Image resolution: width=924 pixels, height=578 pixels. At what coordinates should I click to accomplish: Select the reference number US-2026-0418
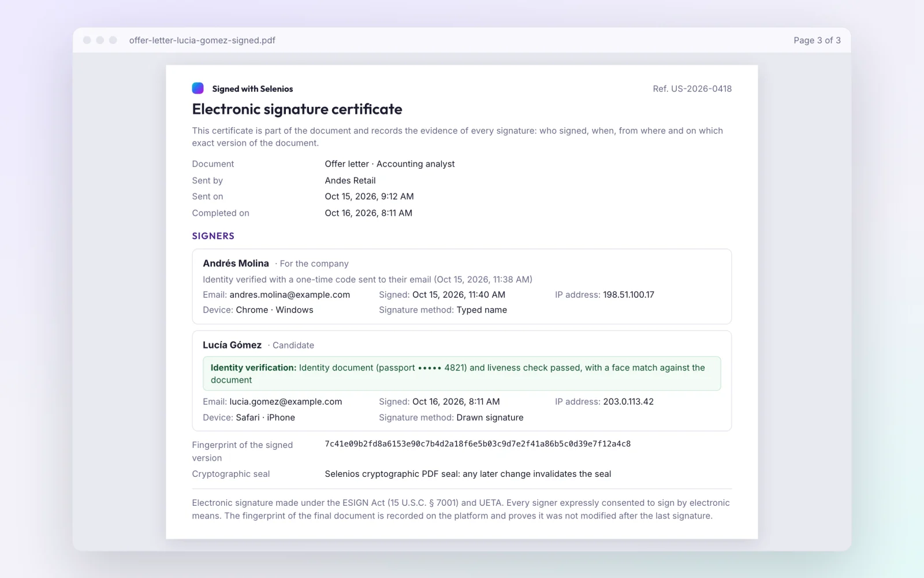tap(701, 89)
